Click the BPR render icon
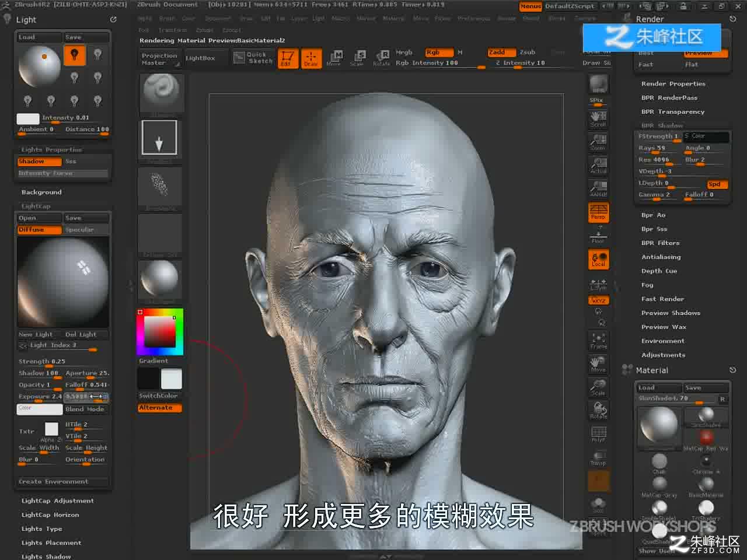The height and width of the screenshot is (560, 747). point(598,85)
